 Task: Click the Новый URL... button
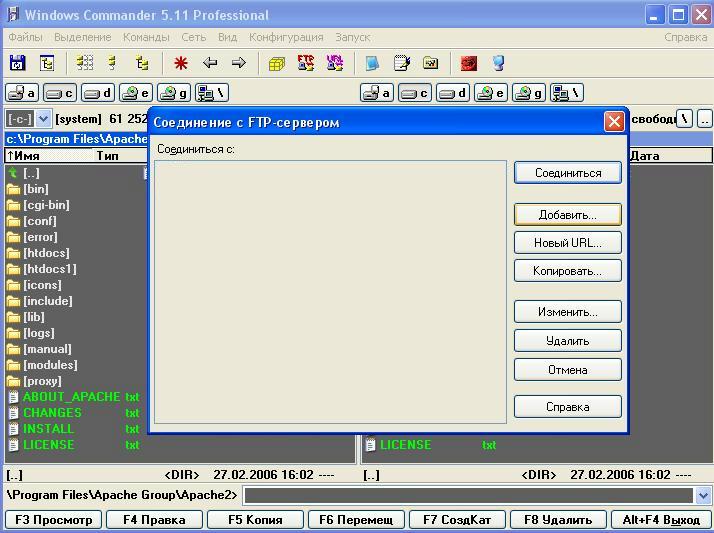point(568,243)
